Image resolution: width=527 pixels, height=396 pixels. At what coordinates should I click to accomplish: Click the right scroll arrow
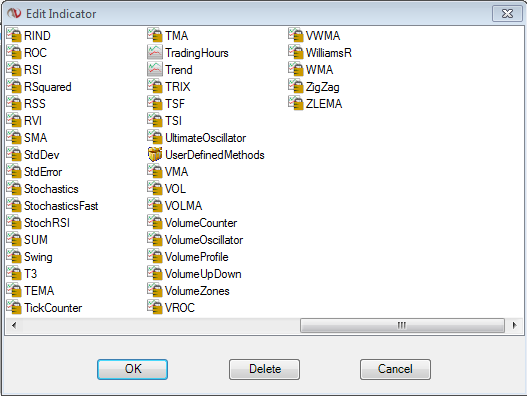pyautogui.click(x=514, y=325)
